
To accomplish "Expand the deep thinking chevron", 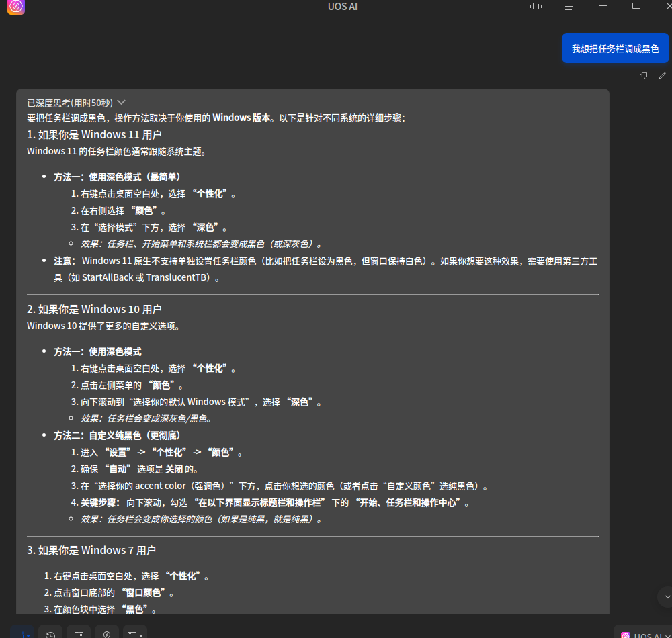I will [121, 102].
